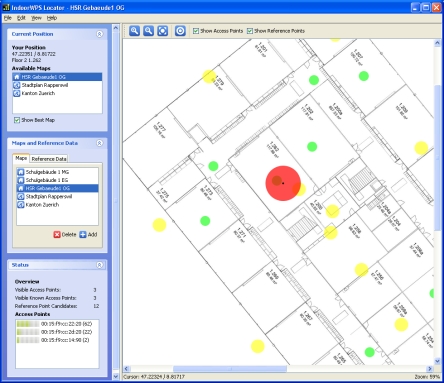The image size is (444, 383).
Task: Click signal bar of access point 22:20 (62)
Action: click(x=28, y=324)
